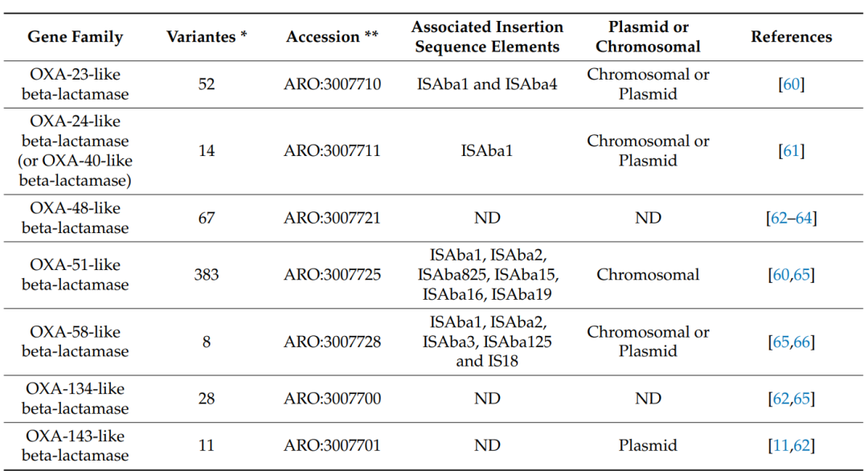This screenshot has width=868, height=471.
Task: Select the Variantes column header
Action: (207, 37)
